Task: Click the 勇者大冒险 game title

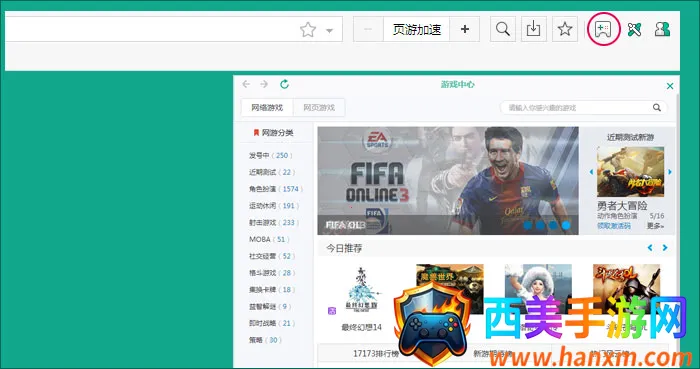Action: [x=622, y=206]
